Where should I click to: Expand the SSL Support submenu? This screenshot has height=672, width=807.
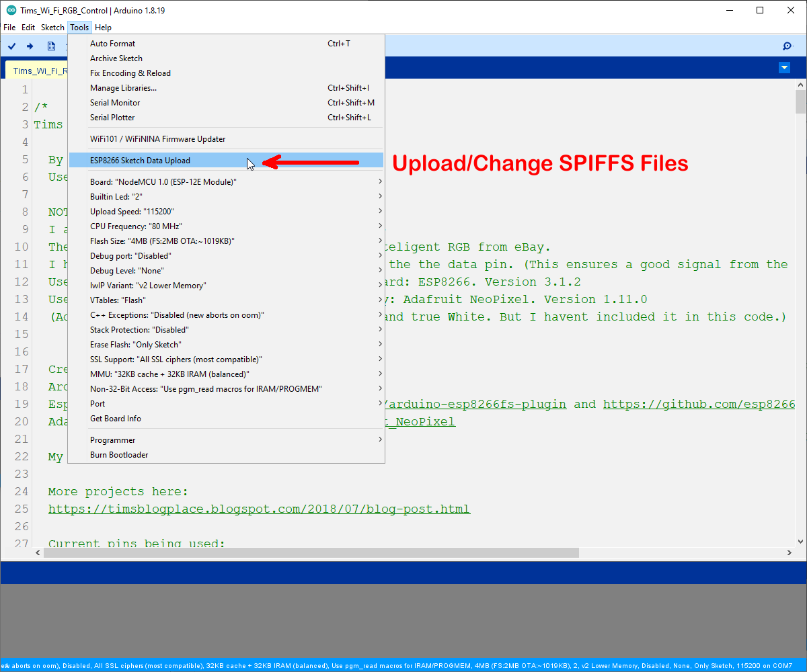click(226, 360)
